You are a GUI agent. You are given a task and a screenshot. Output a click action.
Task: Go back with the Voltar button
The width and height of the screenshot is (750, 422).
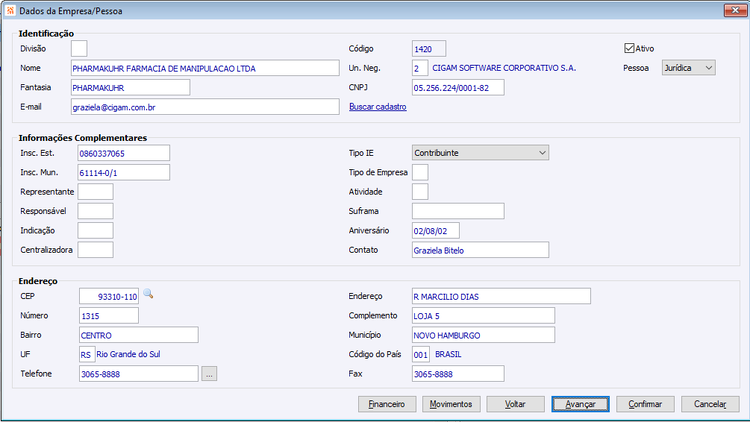pos(515,404)
